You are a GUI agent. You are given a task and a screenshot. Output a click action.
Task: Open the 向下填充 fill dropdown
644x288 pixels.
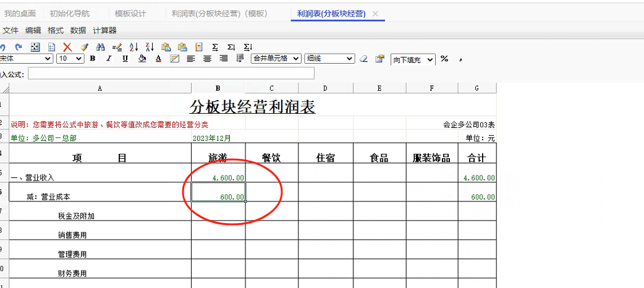pyautogui.click(x=413, y=60)
